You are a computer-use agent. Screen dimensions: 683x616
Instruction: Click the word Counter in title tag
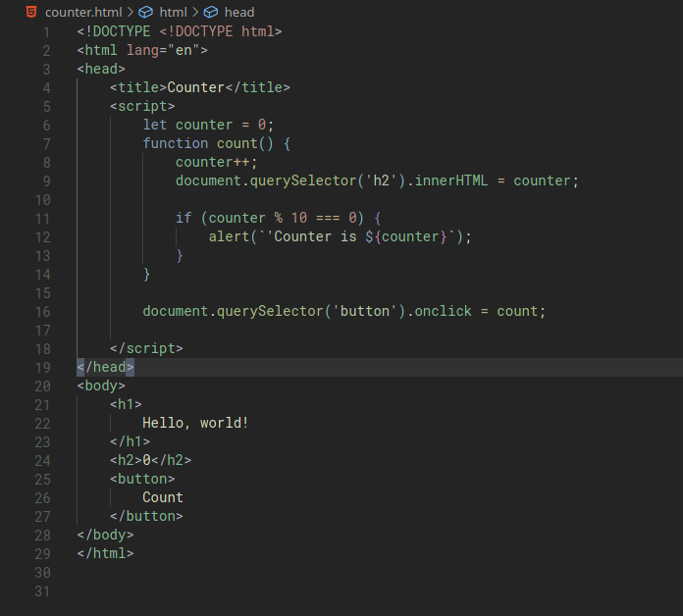pyautogui.click(x=195, y=87)
